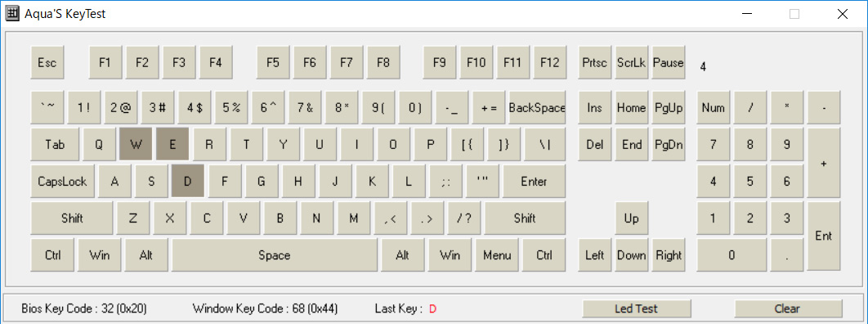The height and width of the screenshot is (324, 868).
Task: Click the highlighted E key
Action: pos(172,145)
